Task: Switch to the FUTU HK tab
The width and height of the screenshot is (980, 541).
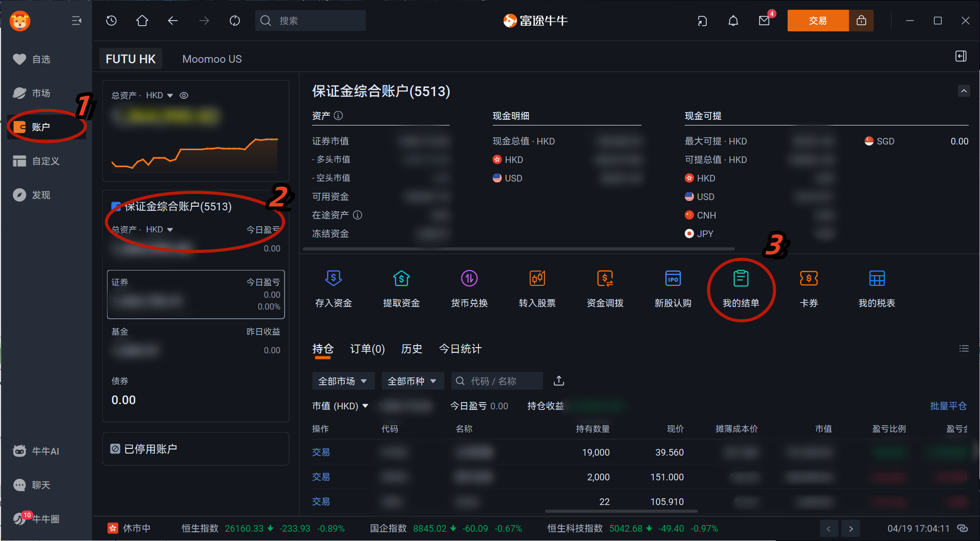Action: pyautogui.click(x=131, y=59)
